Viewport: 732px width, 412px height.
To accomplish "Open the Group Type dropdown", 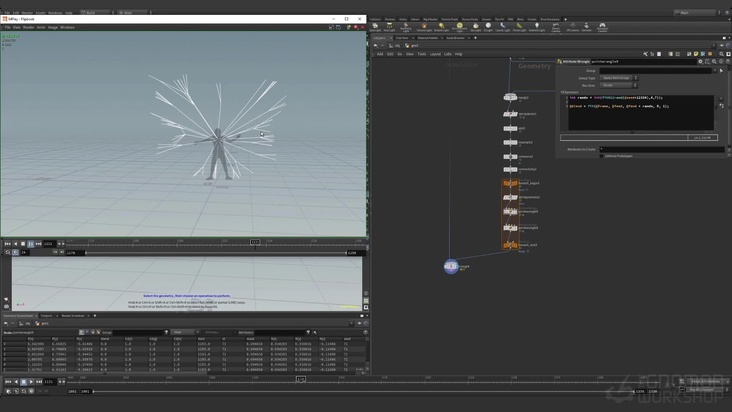I will [618, 78].
